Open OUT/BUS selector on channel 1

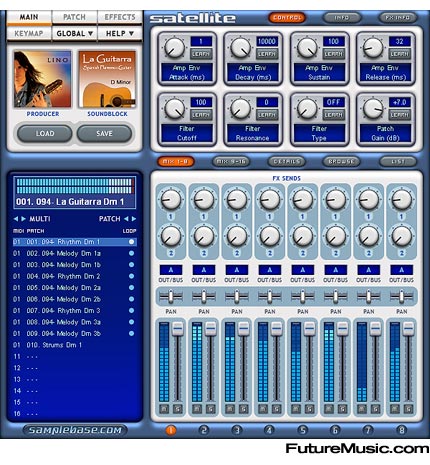[x=171, y=270]
